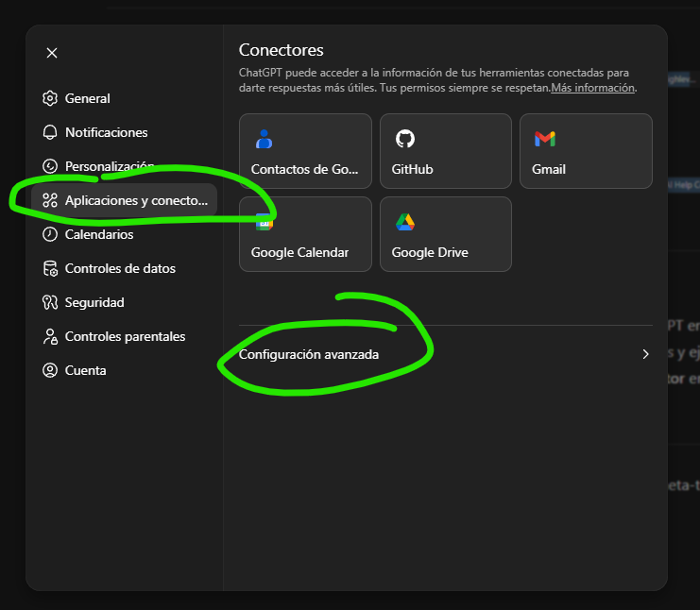
Task: Click the Conectores heading
Action: (282, 50)
